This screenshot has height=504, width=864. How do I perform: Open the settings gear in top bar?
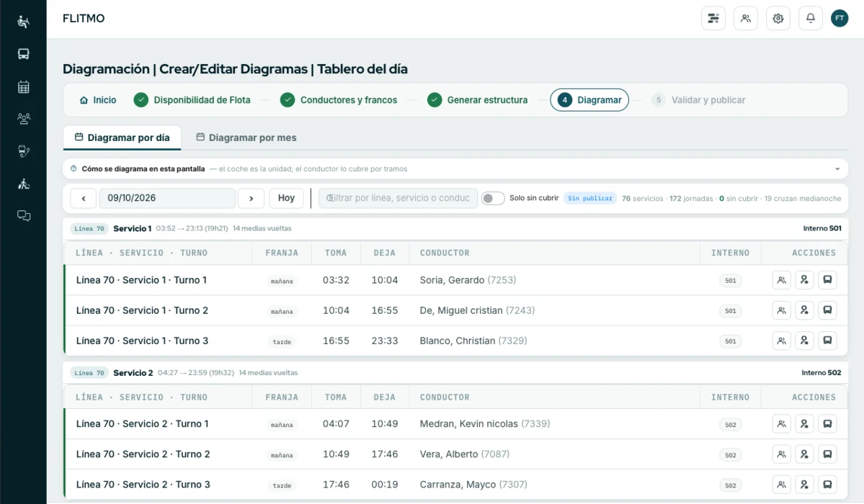[x=778, y=18]
